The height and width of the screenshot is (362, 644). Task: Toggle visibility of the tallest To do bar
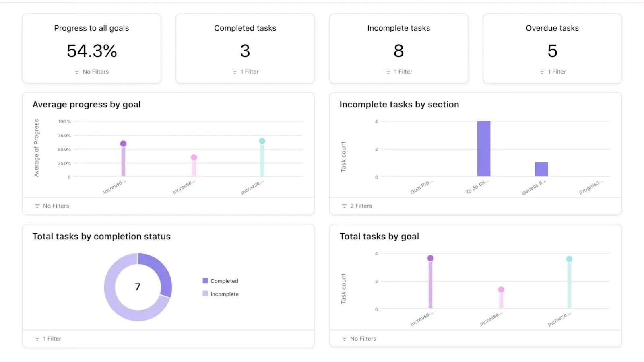click(x=484, y=149)
